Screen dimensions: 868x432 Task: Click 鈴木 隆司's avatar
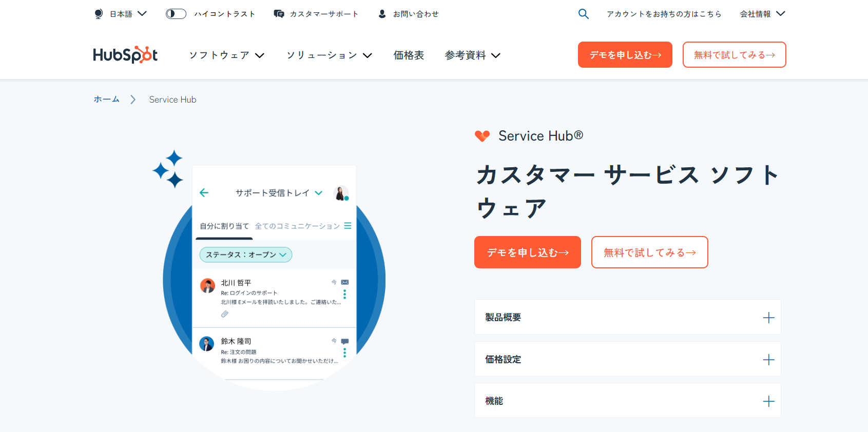pos(206,344)
